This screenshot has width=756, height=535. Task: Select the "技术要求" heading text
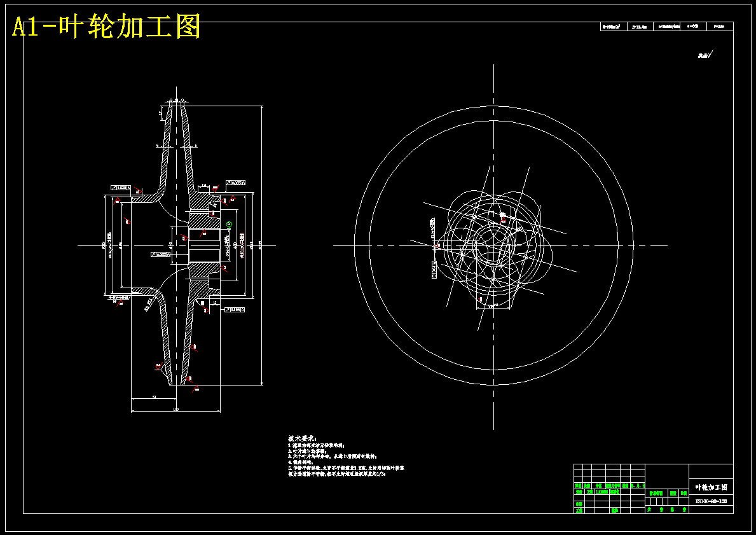[x=302, y=438]
